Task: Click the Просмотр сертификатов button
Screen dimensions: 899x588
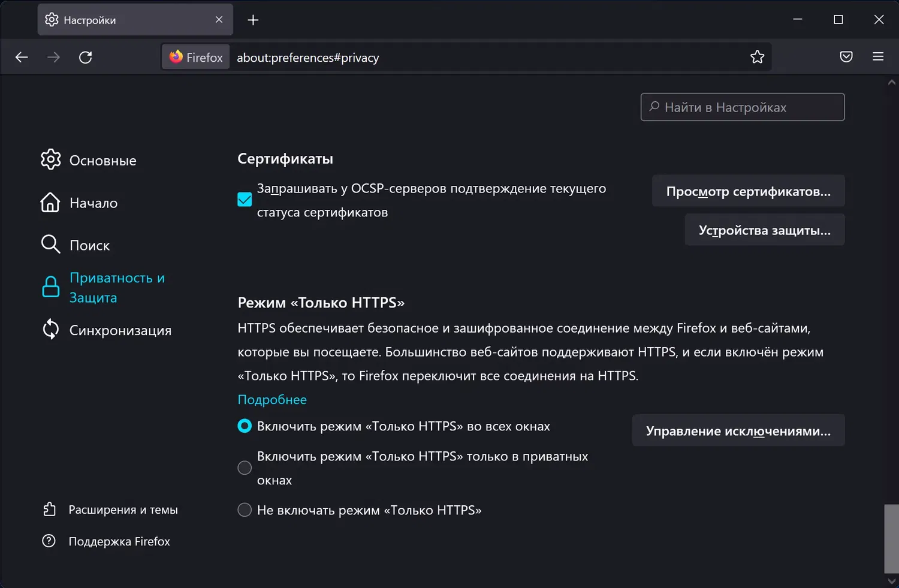Action: click(748, 191)
